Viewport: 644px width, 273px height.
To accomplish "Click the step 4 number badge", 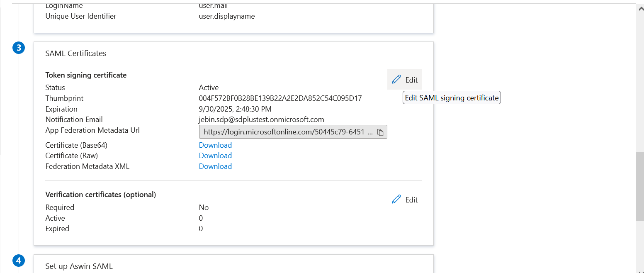I will coord(19,261).
